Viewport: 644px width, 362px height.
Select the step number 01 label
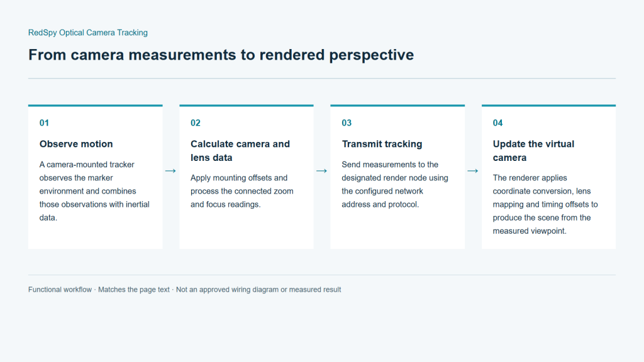click(x=44, y=123)
